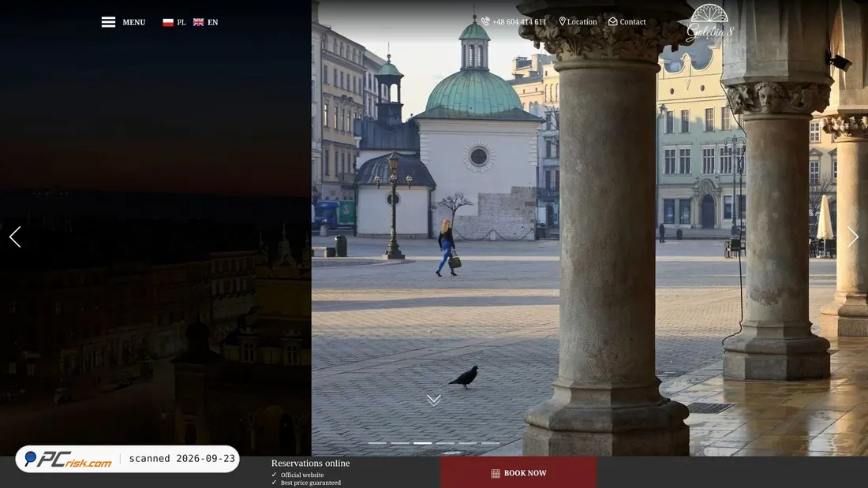Click the scroll-down chevron over the photo
The image size is (868, 488).
(x=434, y=400)
